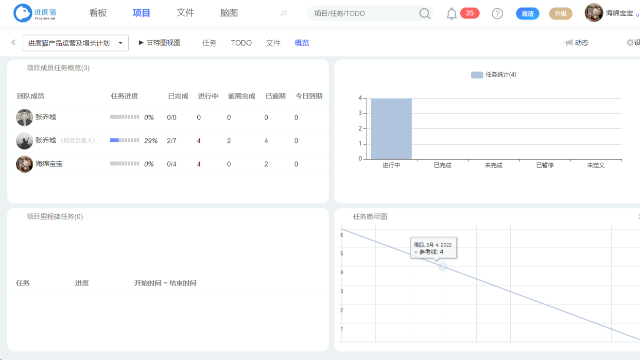
Task: Click the highlighted burndown data point
Action: (442, 267)
